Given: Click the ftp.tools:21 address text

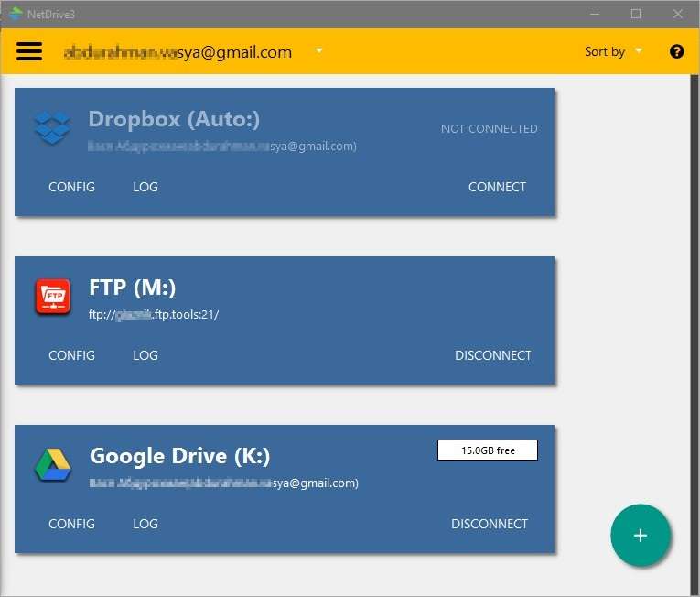Looking at the screenshot, I should 154,315.
